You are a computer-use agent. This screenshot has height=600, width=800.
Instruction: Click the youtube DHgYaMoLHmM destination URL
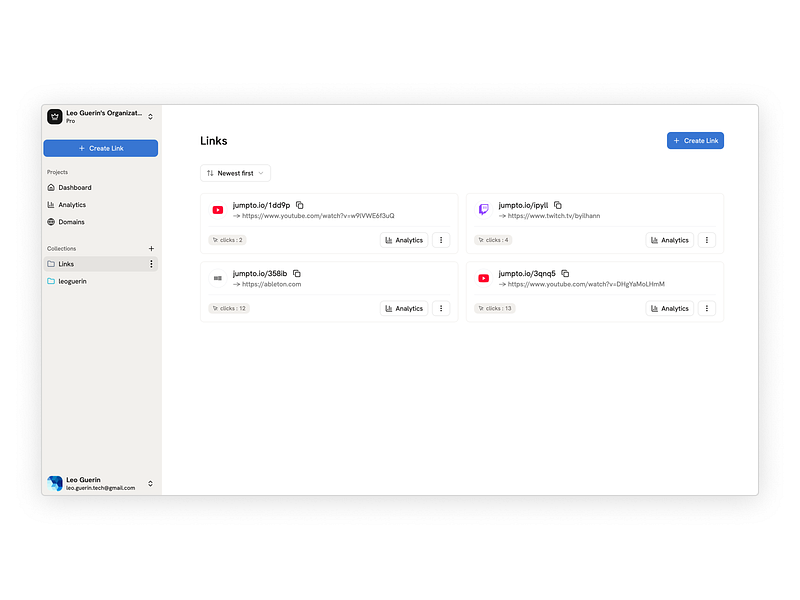pos(586,284)
